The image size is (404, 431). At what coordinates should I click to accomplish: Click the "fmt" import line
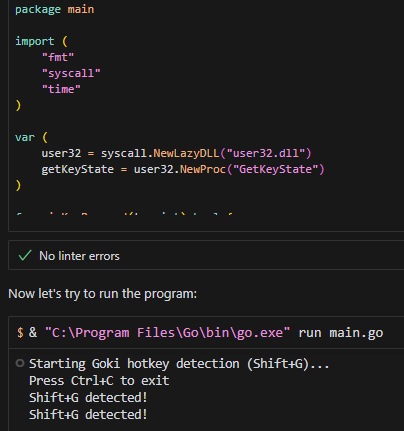coord(58,57)
